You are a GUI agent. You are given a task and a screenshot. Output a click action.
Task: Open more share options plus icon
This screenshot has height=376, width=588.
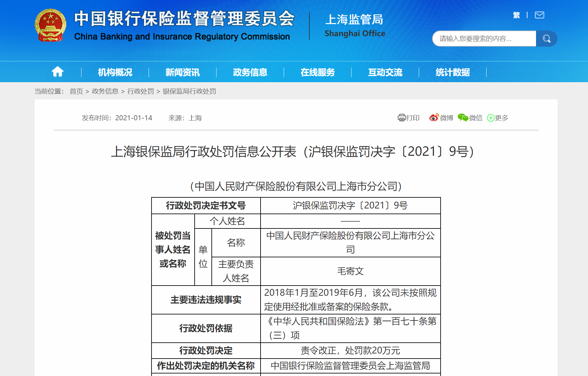[x=491, y=118]
